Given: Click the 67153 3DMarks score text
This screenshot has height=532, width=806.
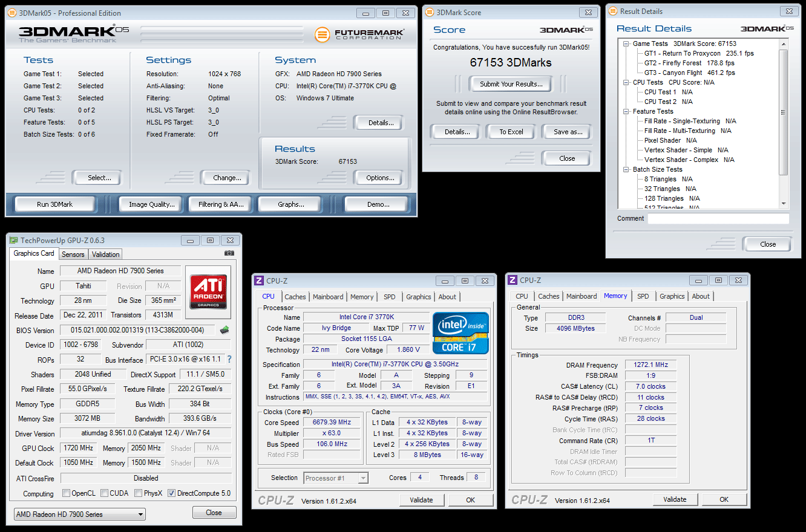Looking at the screenshot, I should [x=511, y=62].
